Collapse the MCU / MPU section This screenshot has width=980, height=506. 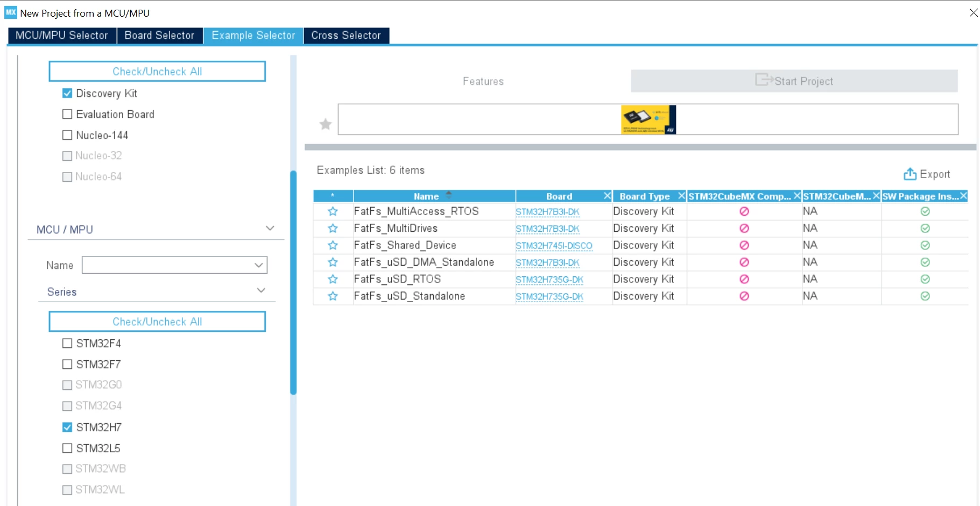click(x=270, y=229)
